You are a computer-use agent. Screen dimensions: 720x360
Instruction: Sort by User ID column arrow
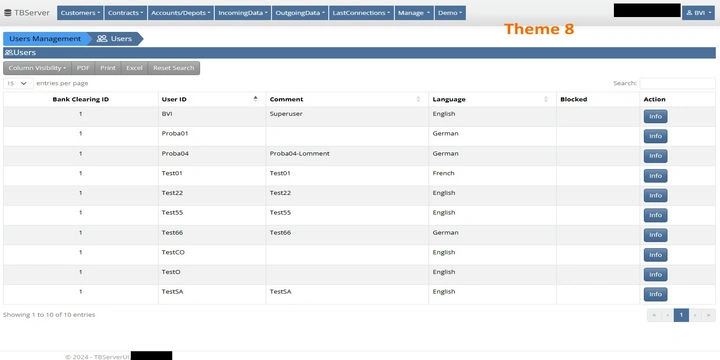(256, 99)
